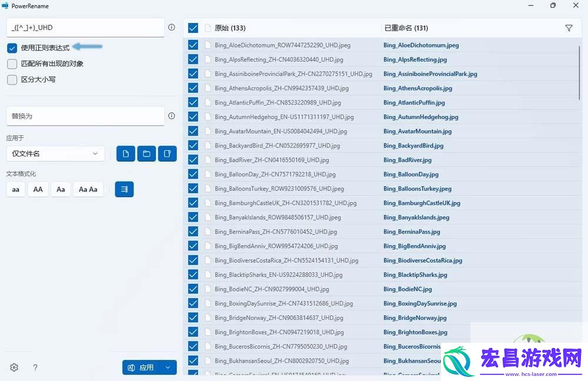Viewport: 588px width, 381px height.
Task: Expand the apply button dropdown arrow
Action: pyautogui.click(x=168, y=367)
